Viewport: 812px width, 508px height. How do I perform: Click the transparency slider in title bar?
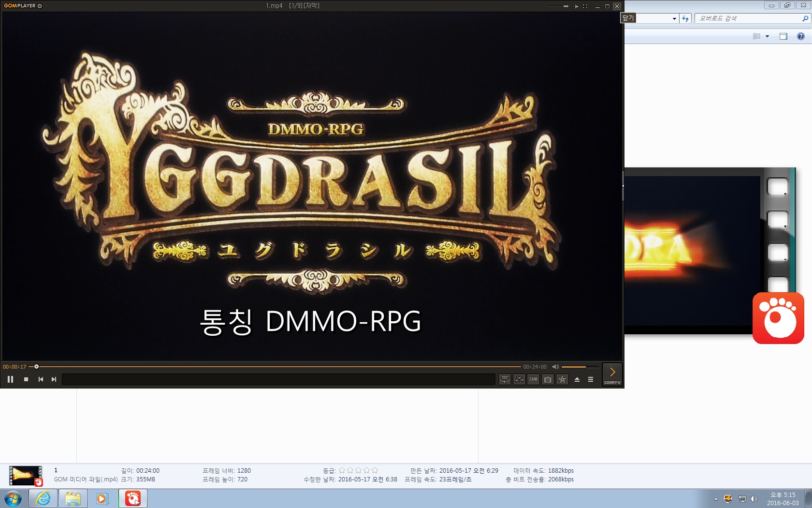558,6
